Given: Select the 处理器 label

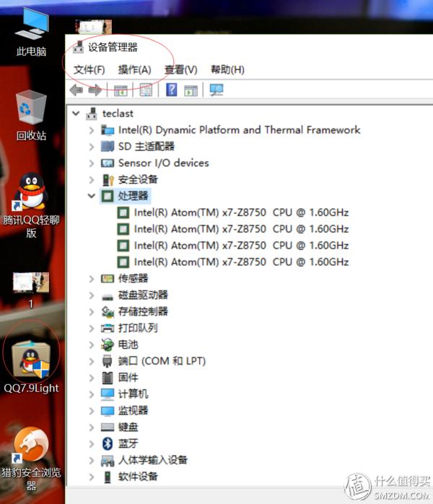Looking at the screenshot, I should click(x=134, y=196).
